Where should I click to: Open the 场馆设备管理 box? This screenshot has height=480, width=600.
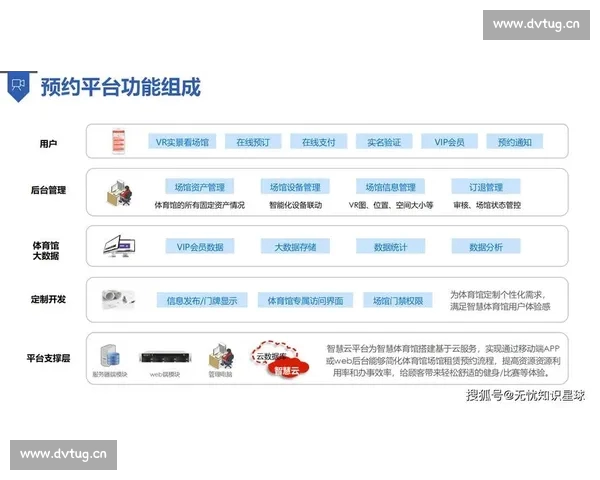click(x=295, y=187)
